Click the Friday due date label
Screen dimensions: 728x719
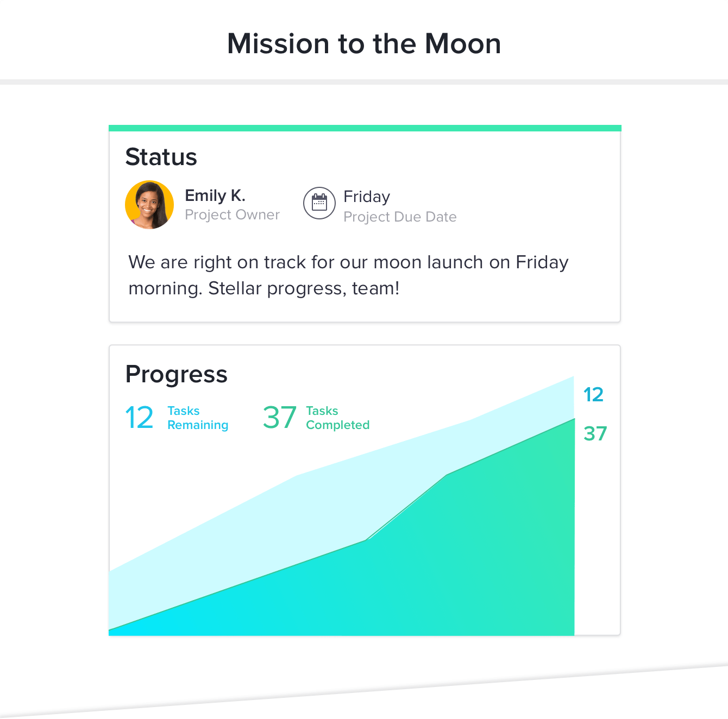point(366,197)
